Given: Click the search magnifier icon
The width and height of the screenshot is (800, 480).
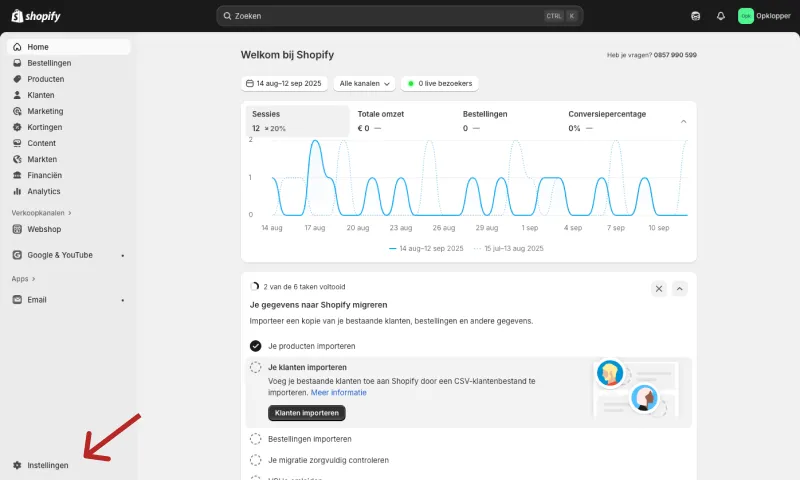Looking at the screenshot, I should [x=227, y=16].
